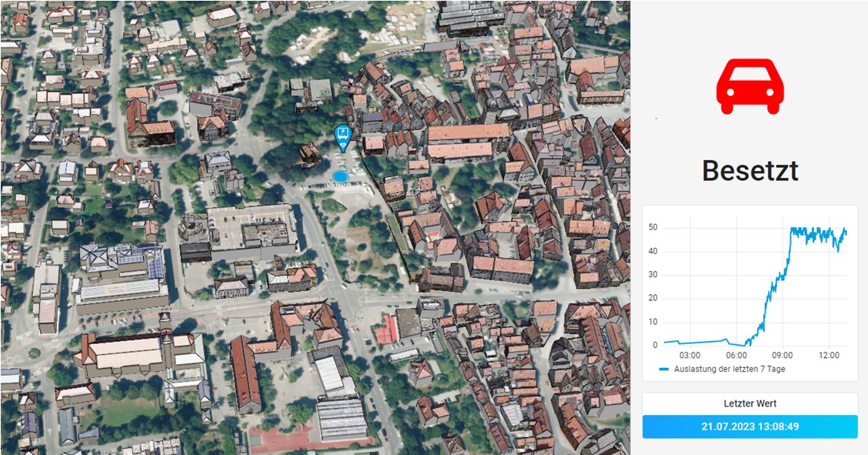Select the blue oval parking spot marker
The height and width of the screenshot is (455, 868).
339,176
